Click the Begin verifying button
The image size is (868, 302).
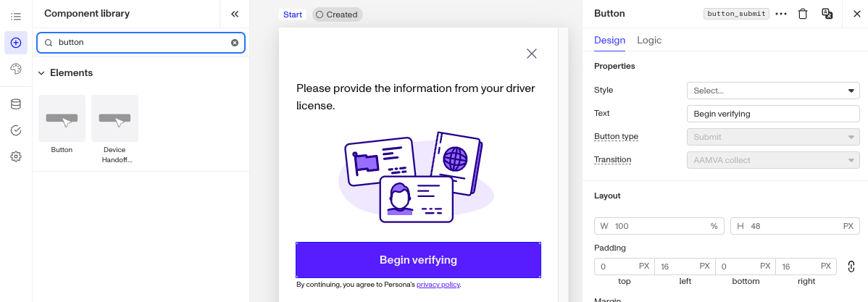419,260
